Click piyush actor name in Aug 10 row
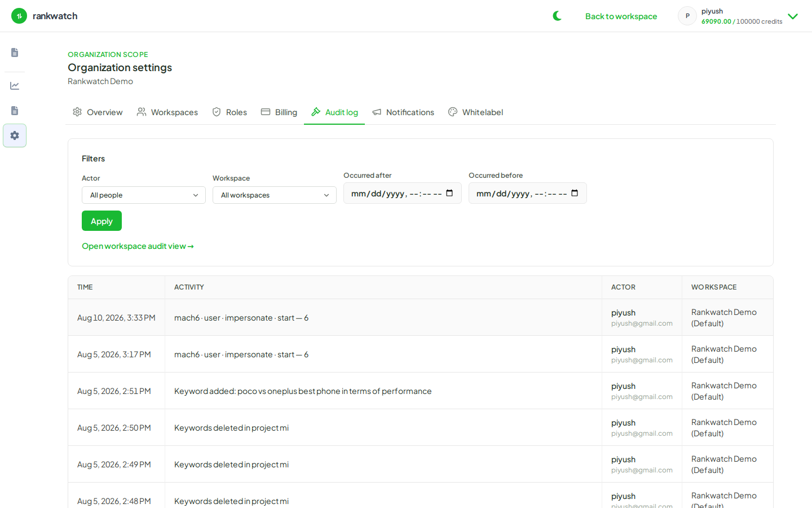 pos(623,313)
